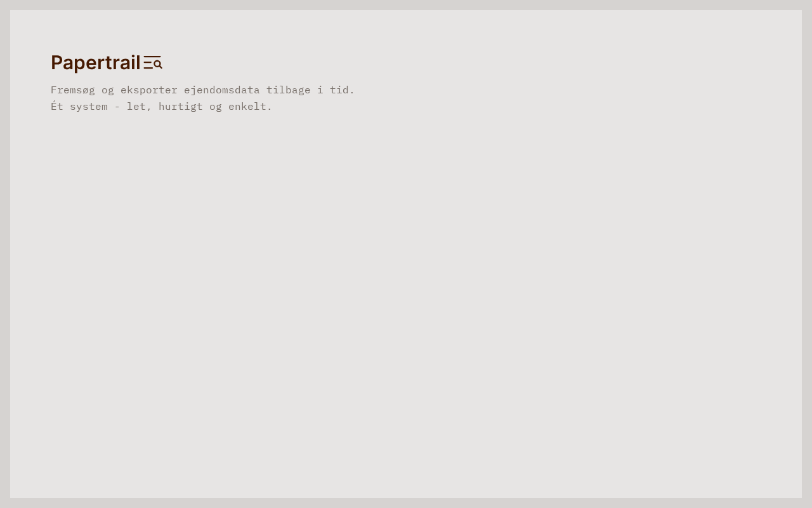Click the Papertrail logo text

[96, 63]
